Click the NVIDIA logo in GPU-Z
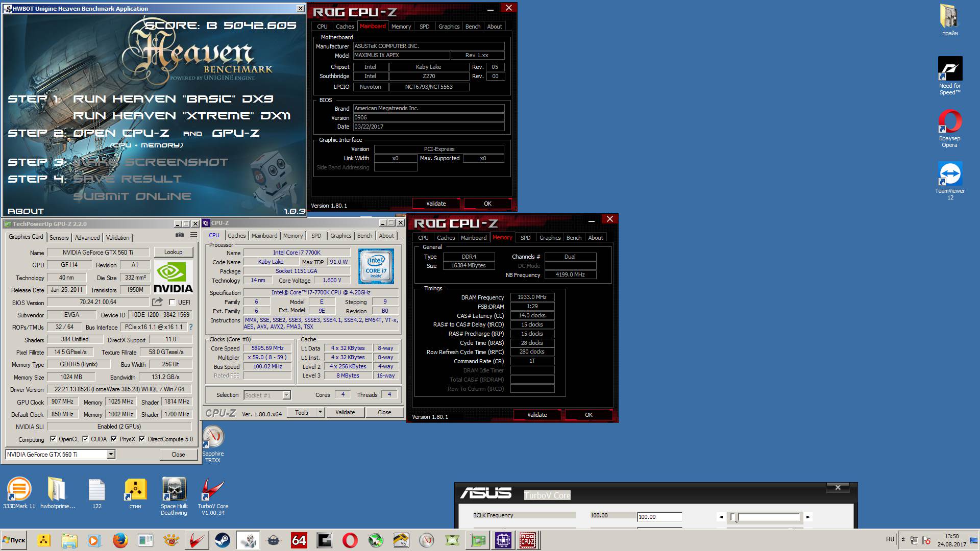 173,278
